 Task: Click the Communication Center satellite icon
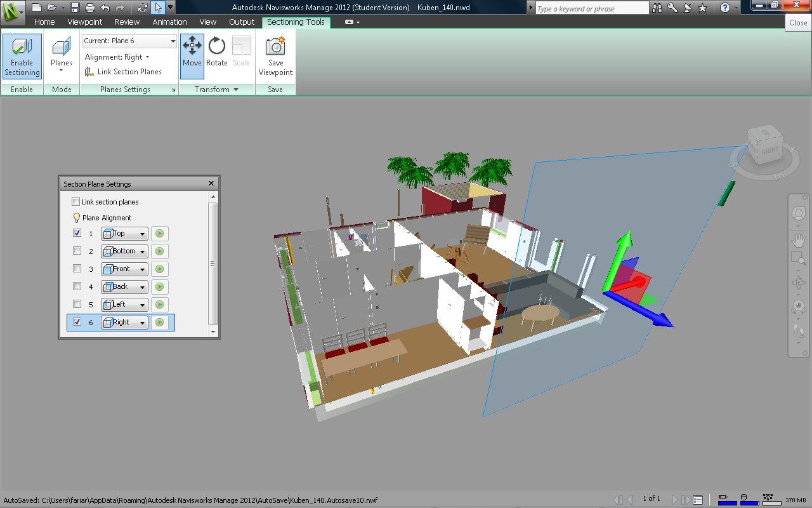pyautogui.click(x=688, y=8)
